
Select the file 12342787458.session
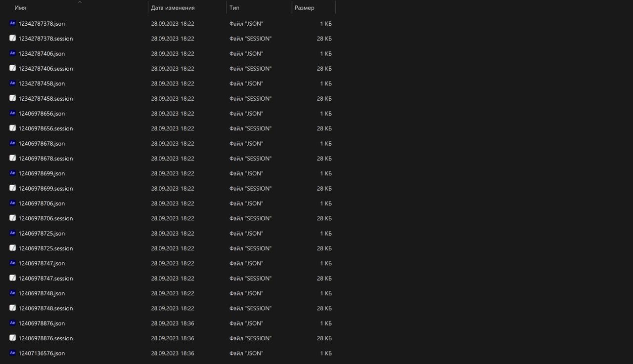click(45, 98)
